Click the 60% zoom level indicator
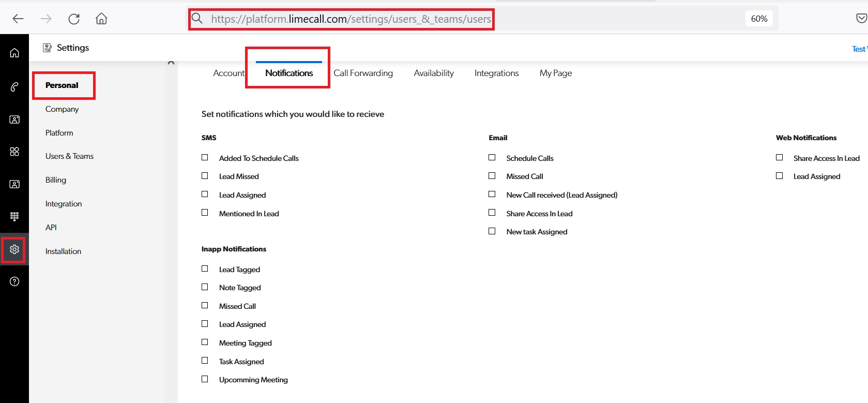868x403 pixels. coord(758,19)
